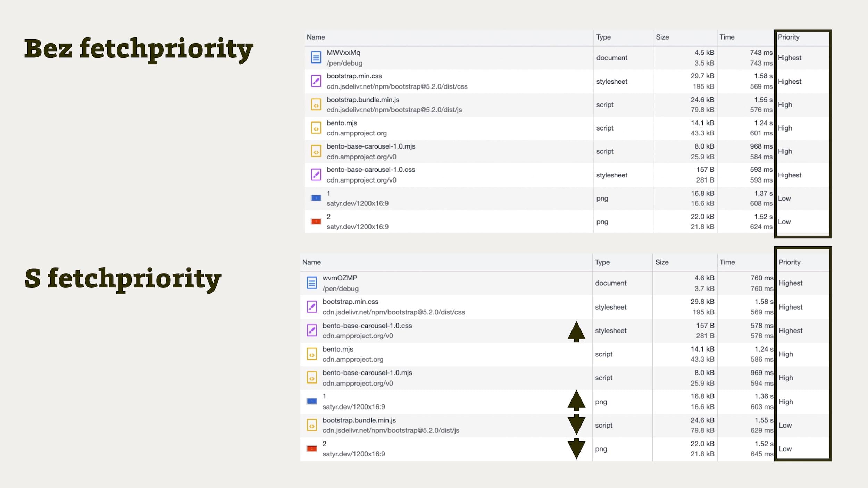Sort top table by Priority column header
The width and height of the screenshot is (868, 488).
click(x=788, y=37)
